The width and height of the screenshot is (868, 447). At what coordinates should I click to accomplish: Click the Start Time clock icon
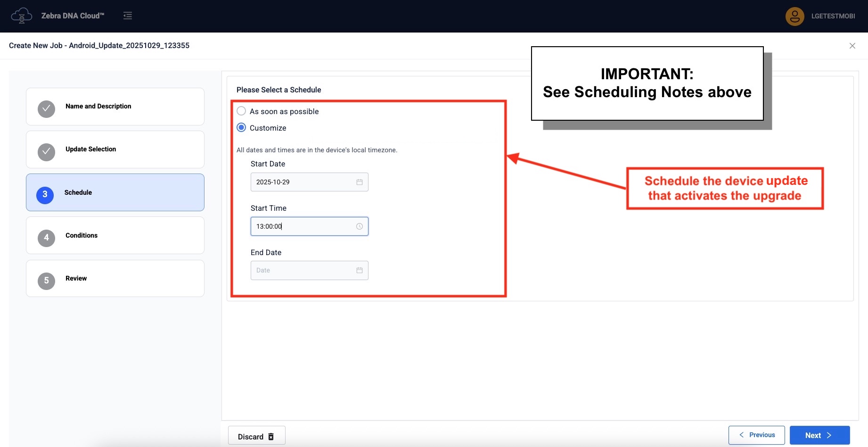(x=360, y=226)
